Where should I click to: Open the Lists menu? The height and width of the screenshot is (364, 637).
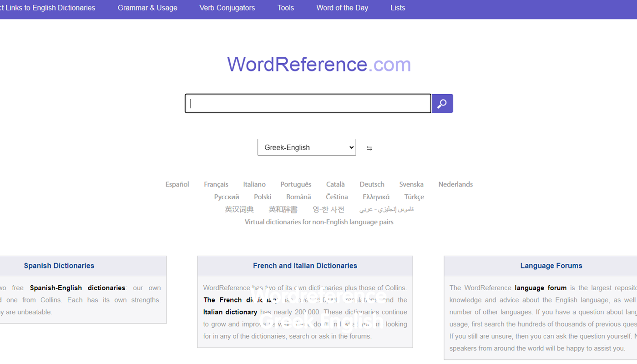point(398,8)
